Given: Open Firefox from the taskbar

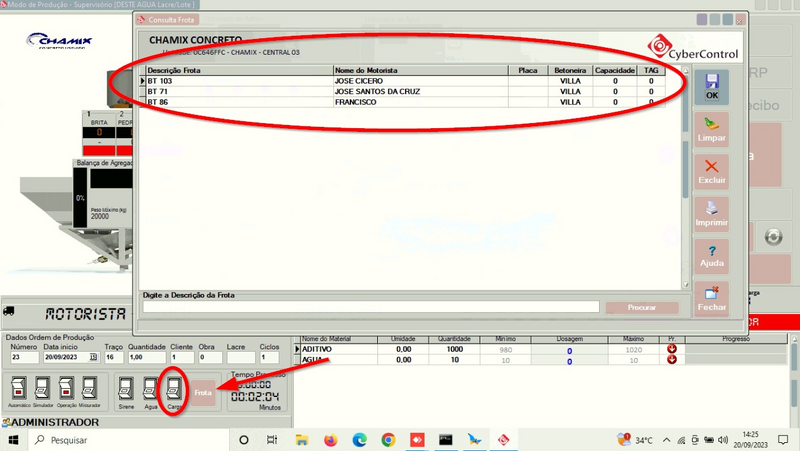Looking at the screenshot, I should point(331,440).
